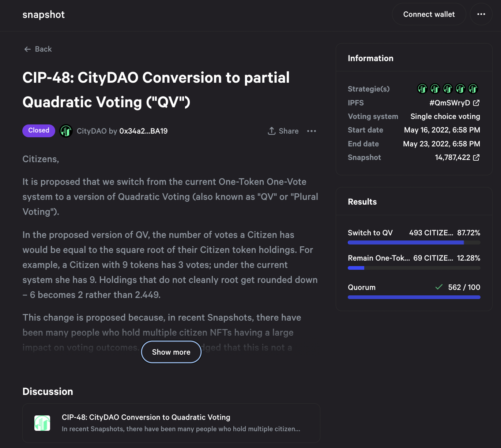Click the '12.28%' result percentage
The width and height of the screenshot is (501, 448).
pyautogui.click(x=469, y=258)
